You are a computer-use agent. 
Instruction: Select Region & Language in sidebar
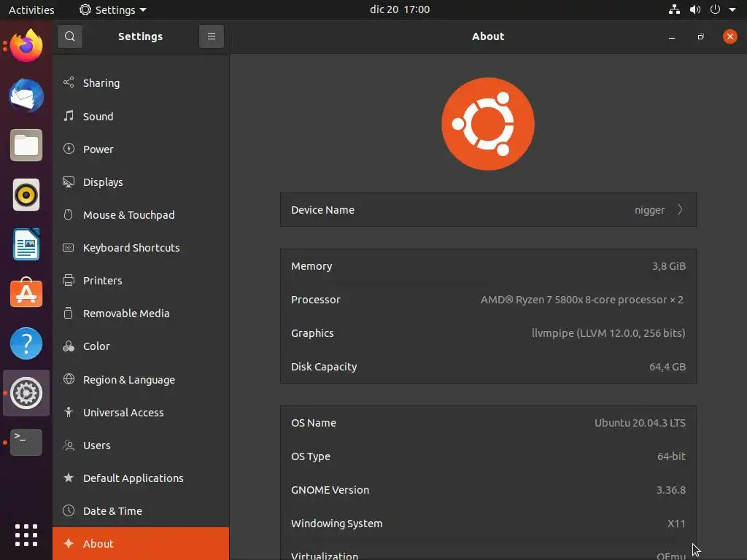tap(141, 379)
